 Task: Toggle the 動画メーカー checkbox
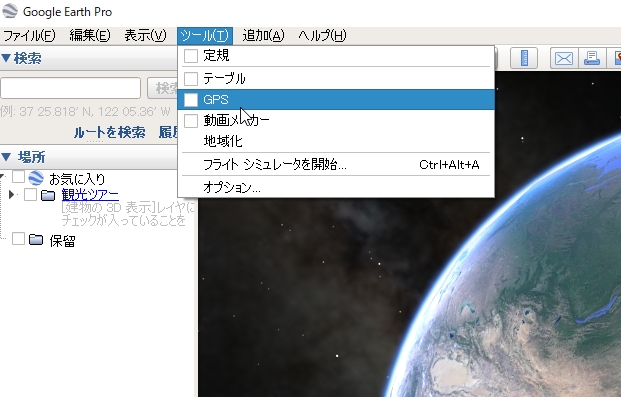tap(191, 121)
